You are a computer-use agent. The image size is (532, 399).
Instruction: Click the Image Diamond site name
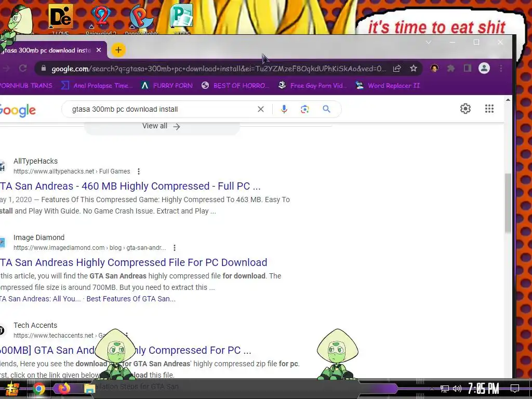39,237
